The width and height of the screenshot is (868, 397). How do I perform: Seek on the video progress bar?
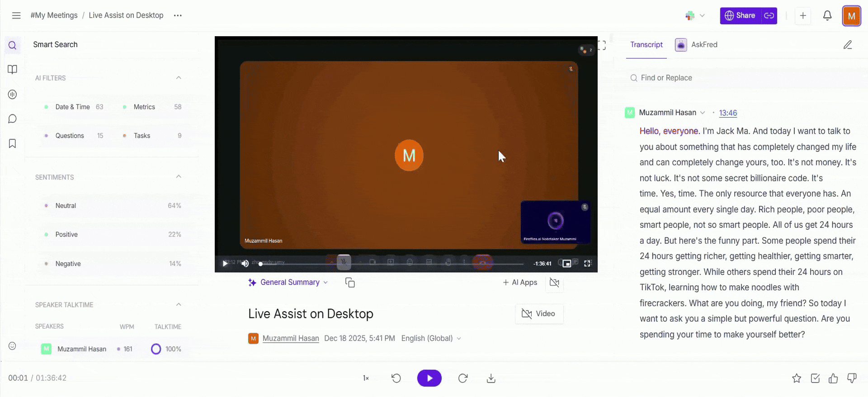coord(392,264)
